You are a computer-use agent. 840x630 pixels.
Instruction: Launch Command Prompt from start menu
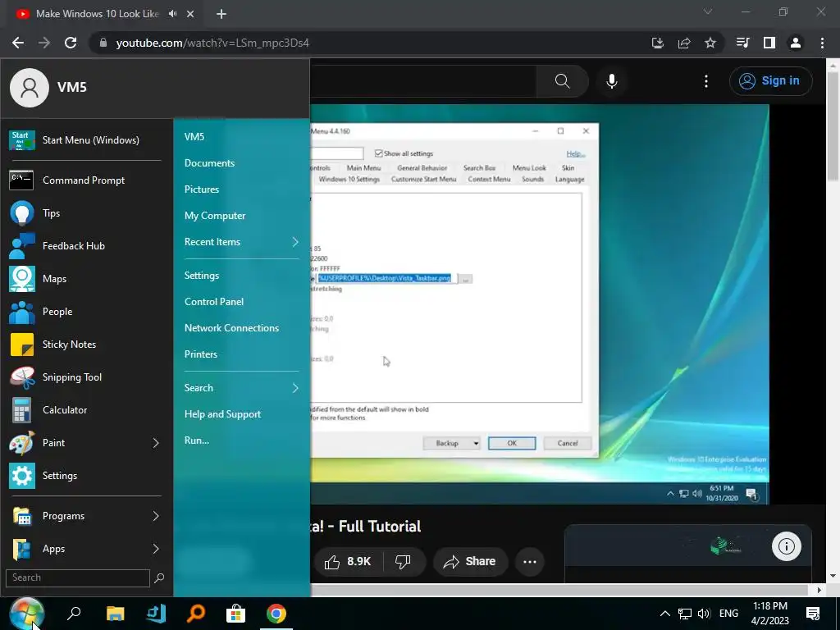(x=85, y=180)
